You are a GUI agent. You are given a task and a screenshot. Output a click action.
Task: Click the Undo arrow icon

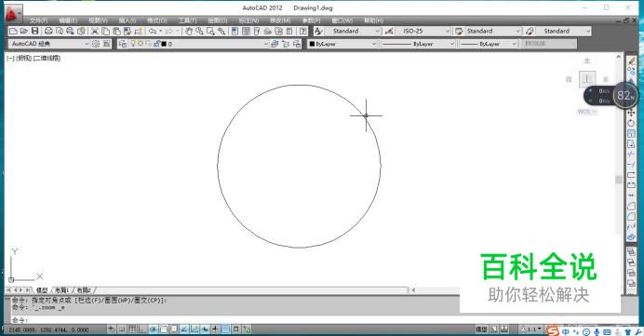coord(153,31)
